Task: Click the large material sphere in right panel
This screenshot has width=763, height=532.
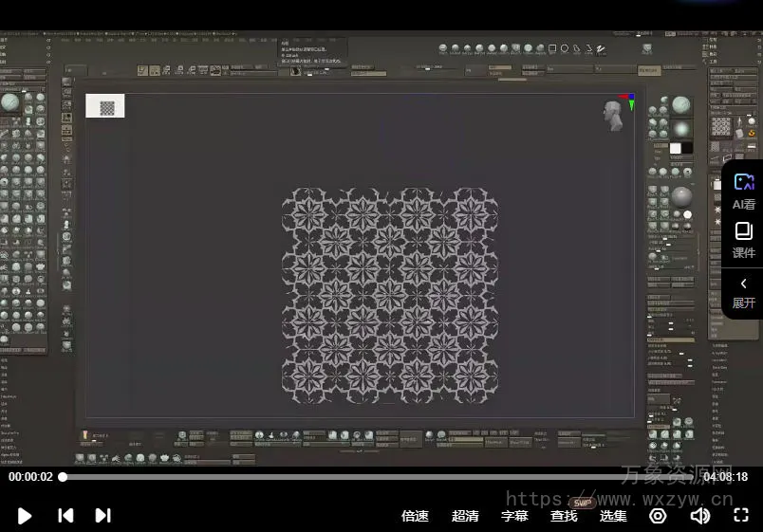Action: click(x=681, y=197)
